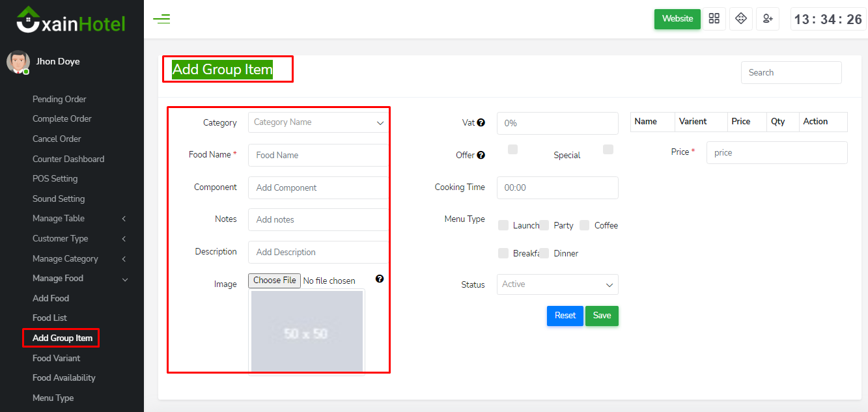Click the hamburger menu toggle icon

[x=161, y=19]
